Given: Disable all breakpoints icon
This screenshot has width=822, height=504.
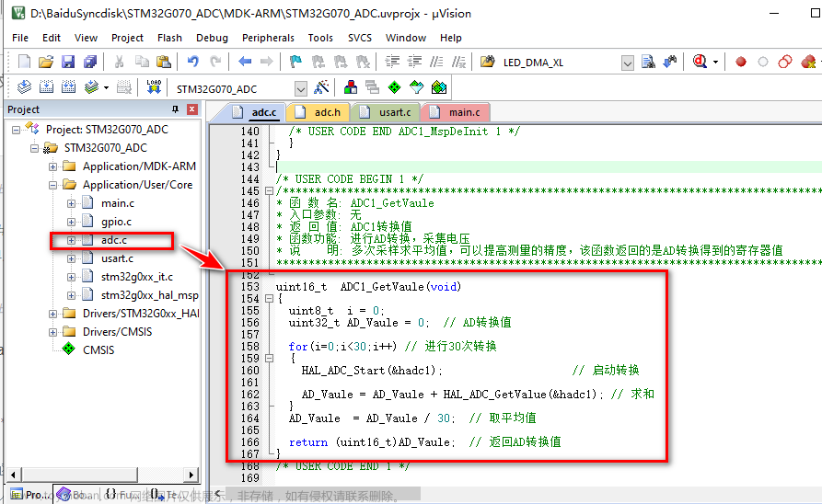Looking at the screenshot, I should (785, 62).
